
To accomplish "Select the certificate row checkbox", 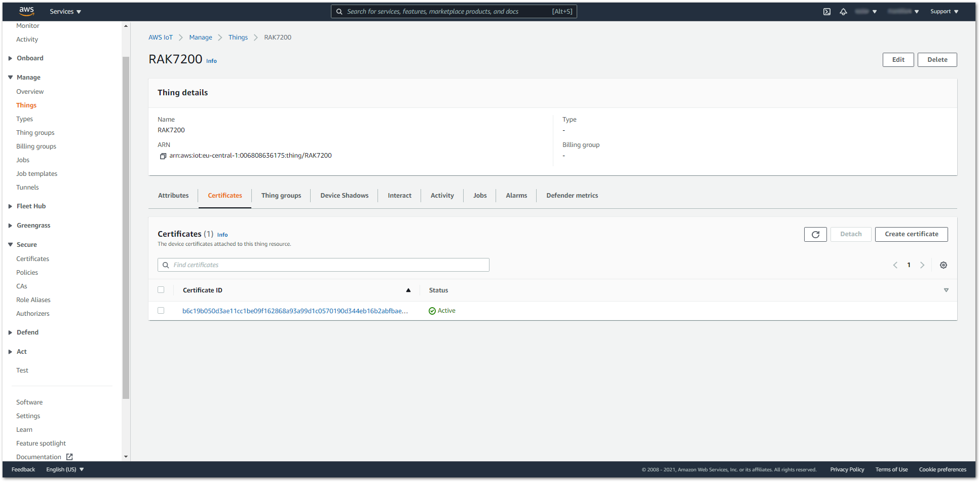I will (x=161, y=310).
